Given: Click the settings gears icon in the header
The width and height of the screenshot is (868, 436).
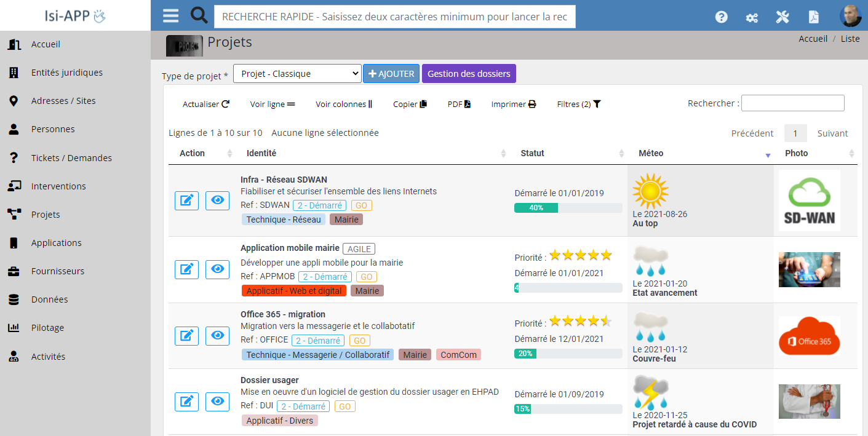Looking at the screenshot, I should pos(752,18).
